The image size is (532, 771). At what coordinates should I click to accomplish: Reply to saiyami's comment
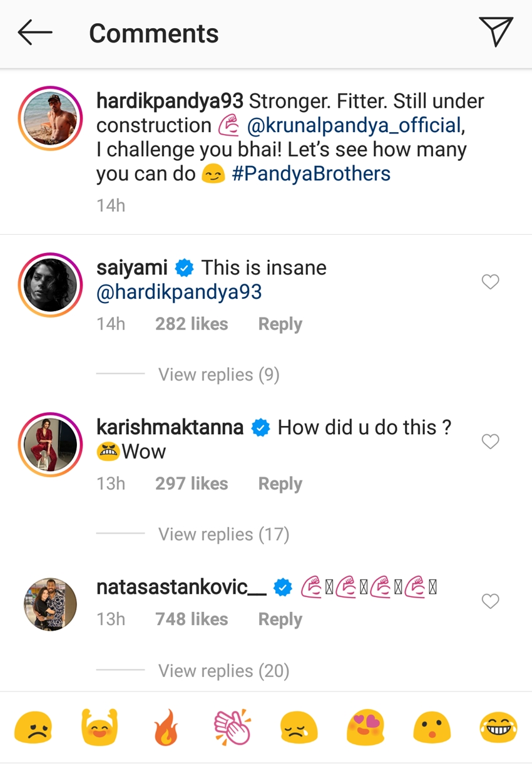coord(280,324)
